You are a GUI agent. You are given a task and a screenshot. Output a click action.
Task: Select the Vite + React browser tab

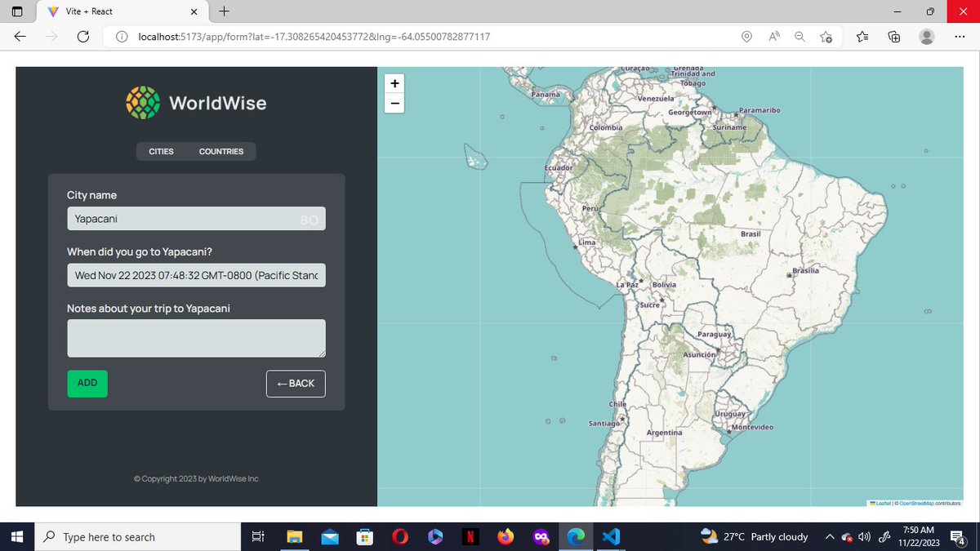[122, 12]
